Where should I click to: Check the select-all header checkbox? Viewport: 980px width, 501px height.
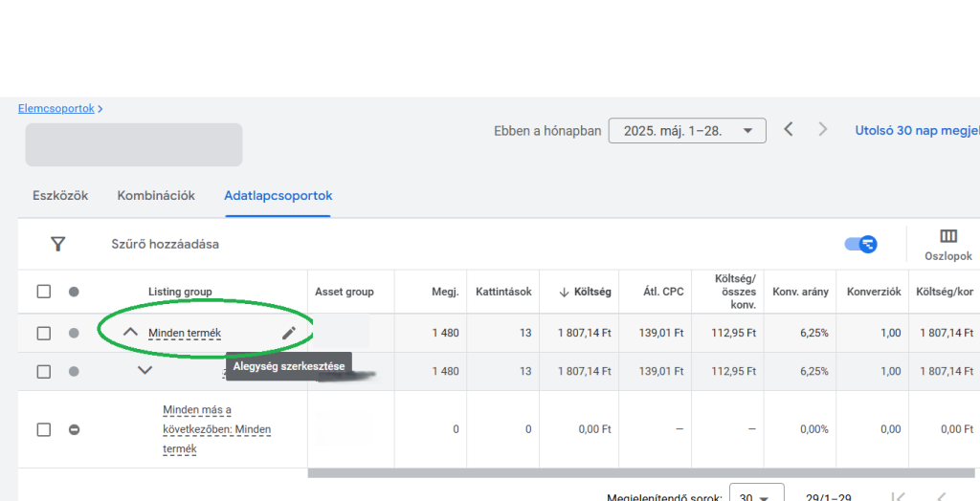pyautogui.click(x=43, y=292)
